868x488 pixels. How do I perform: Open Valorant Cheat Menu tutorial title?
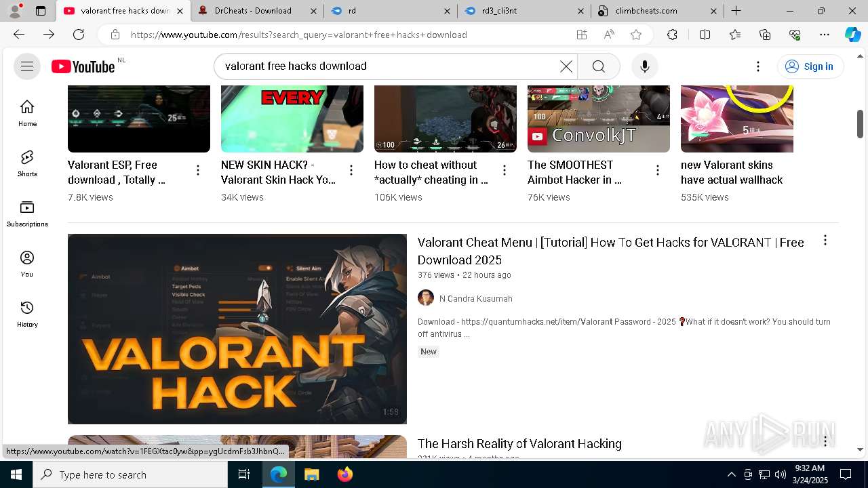(611, 251)
